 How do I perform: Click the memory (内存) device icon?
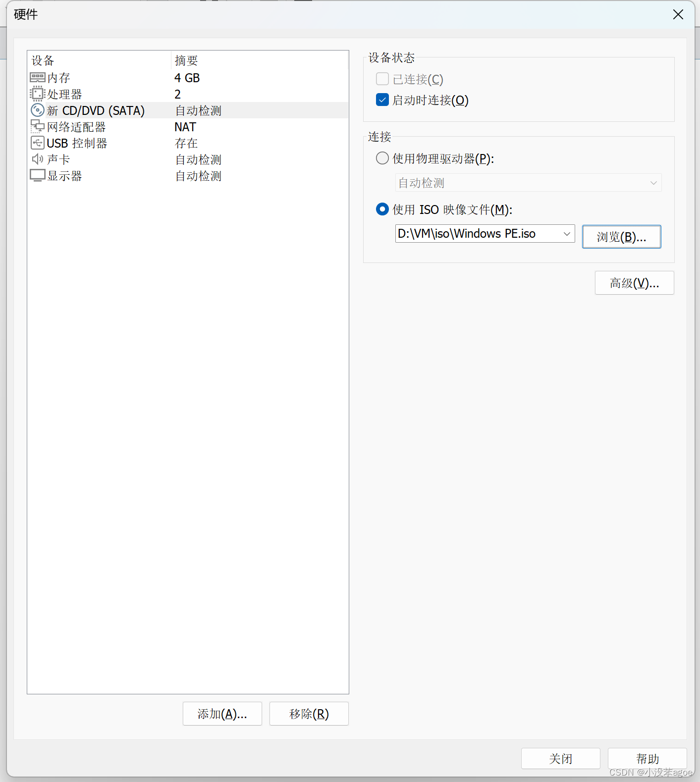click(38, 78)
